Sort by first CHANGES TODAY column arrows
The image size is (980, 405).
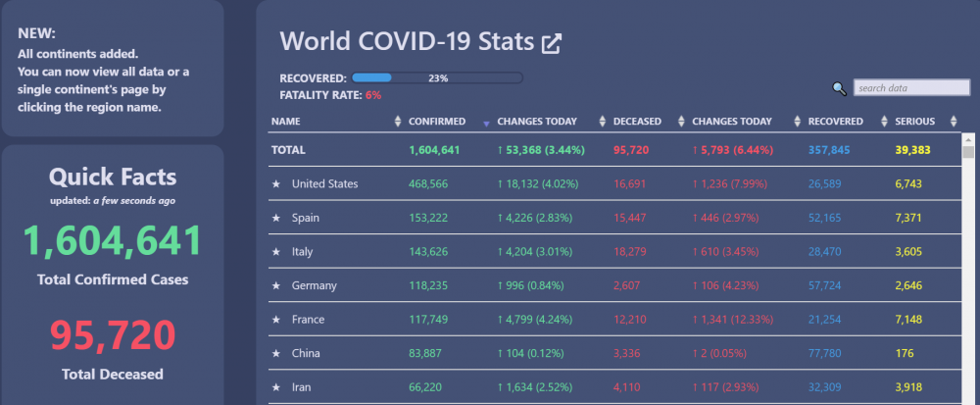point(603,122)
